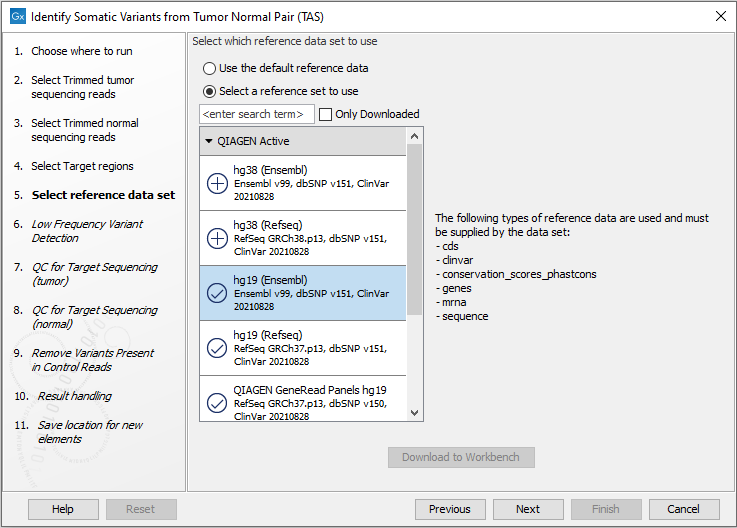737x528 pixels.
Task: Go to step Select Target regions
Action: point(82,166)
